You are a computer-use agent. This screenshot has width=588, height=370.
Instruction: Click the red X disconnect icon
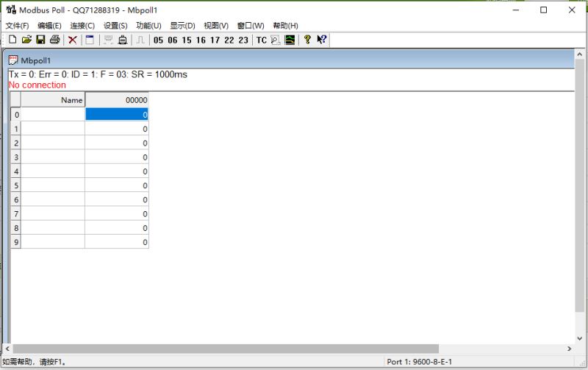coord(73,40)
